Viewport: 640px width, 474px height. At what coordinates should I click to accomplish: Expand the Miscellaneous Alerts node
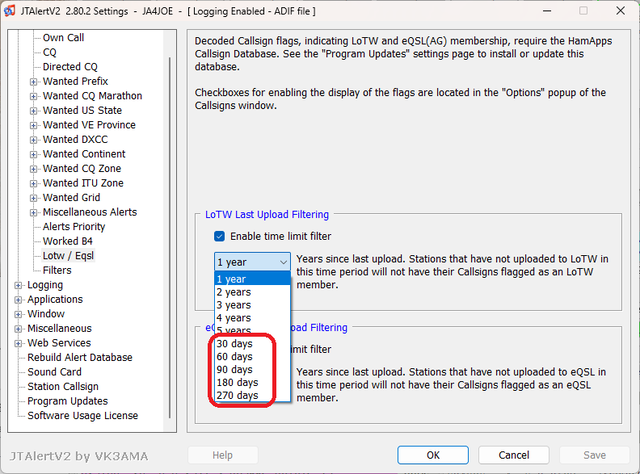(x=33, y=212)
